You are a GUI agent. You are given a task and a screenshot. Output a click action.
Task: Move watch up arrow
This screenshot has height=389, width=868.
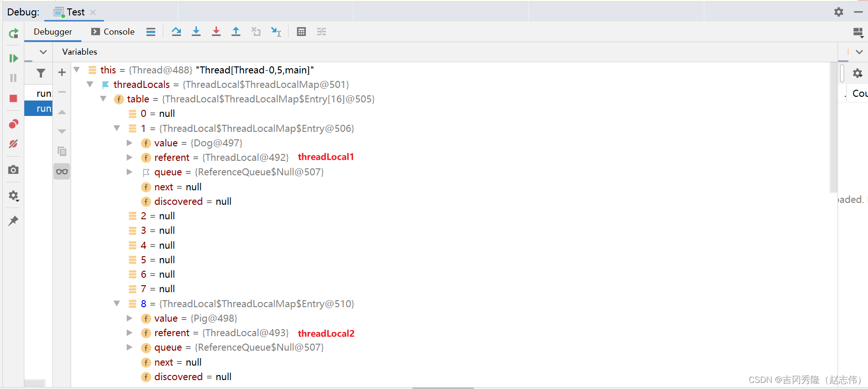click(62, 112)
